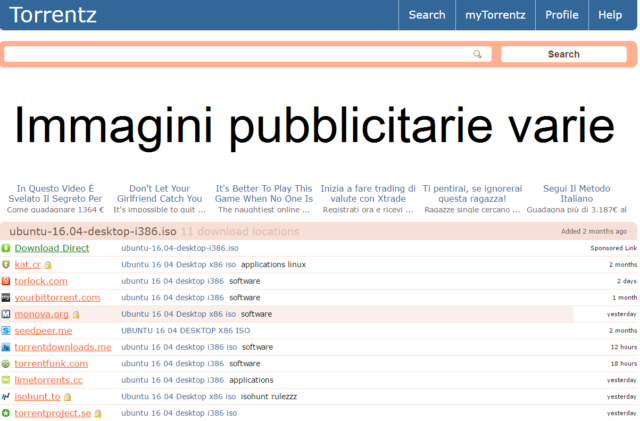Click the Torrentz logo title

click(x=53, y=15)
